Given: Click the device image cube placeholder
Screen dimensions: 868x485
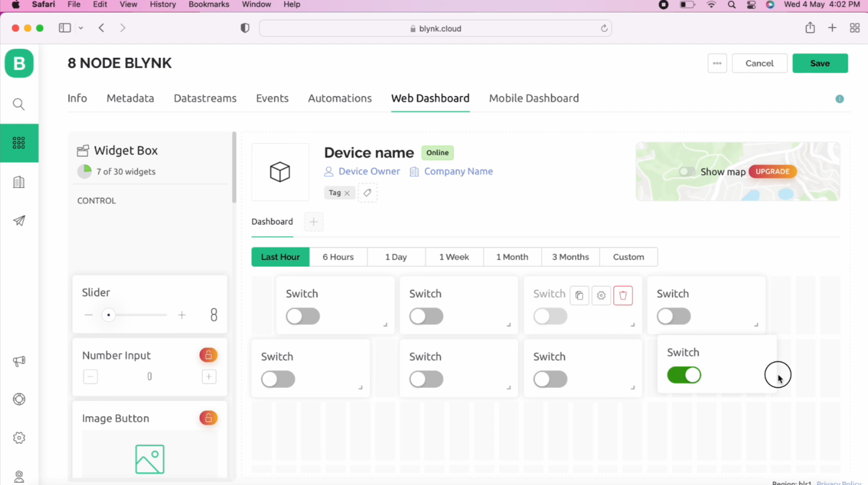Looking at the screenshot, I should pyautogui.click(x=280, y=172).
